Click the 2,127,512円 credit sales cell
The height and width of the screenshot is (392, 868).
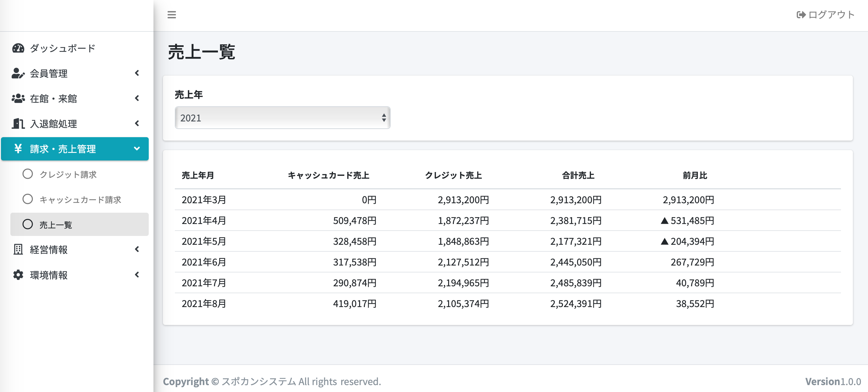pyautogui.click(x=463, y=262)
